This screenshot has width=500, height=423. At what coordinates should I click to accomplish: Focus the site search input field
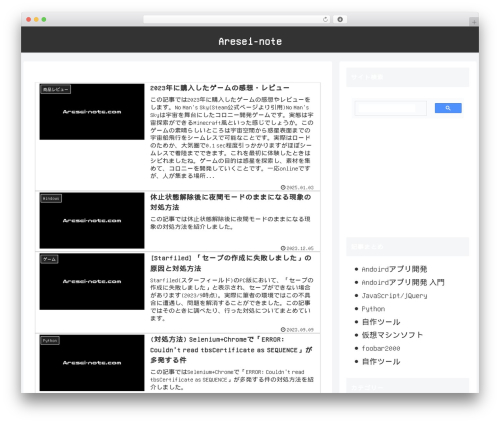[390, 108]
